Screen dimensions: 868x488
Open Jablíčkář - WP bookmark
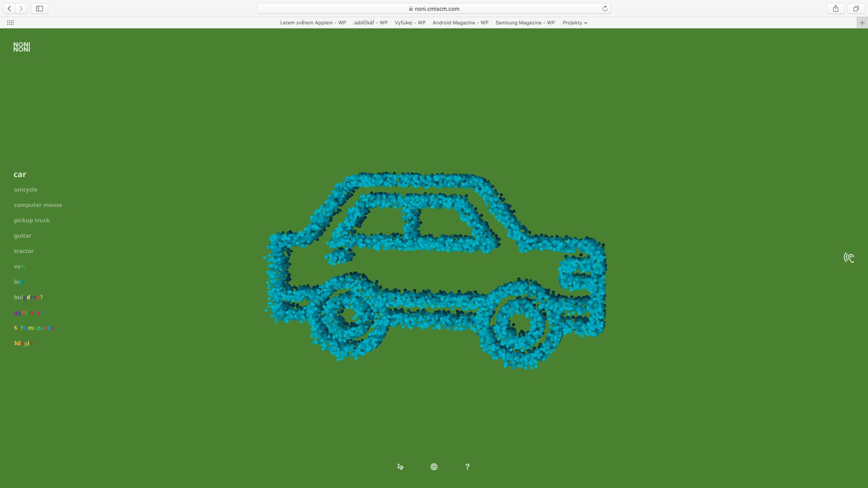pos(370,23)
